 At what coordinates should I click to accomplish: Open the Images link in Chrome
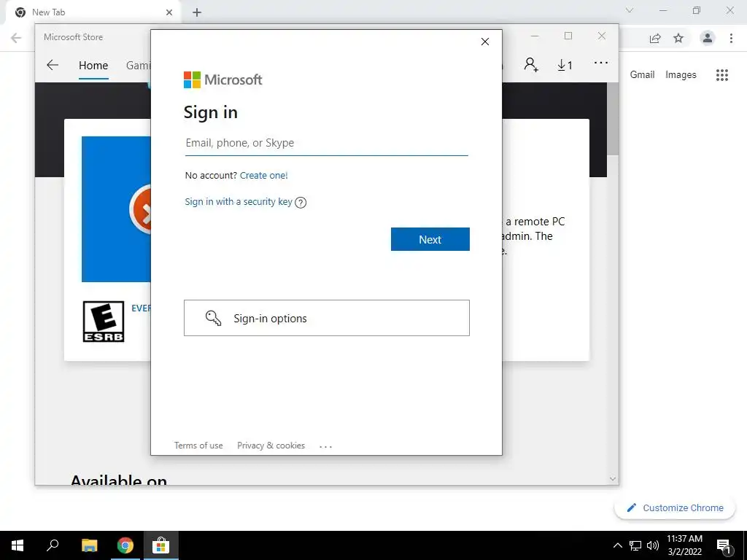tap(681, 75)
